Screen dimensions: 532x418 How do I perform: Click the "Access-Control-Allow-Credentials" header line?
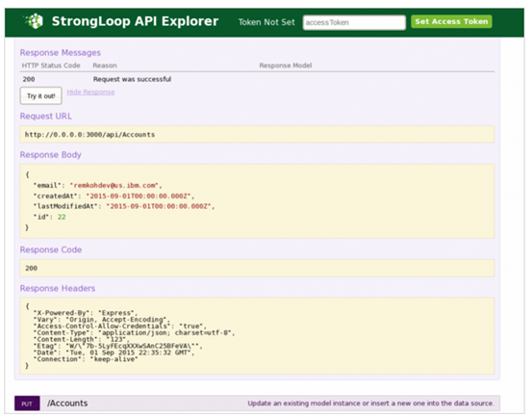click(119, 326)
